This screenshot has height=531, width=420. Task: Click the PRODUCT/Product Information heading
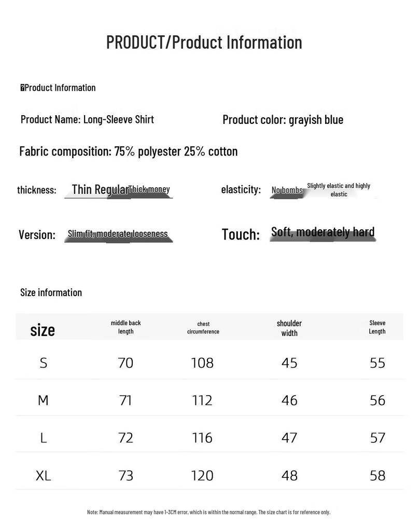click(204, 43)
